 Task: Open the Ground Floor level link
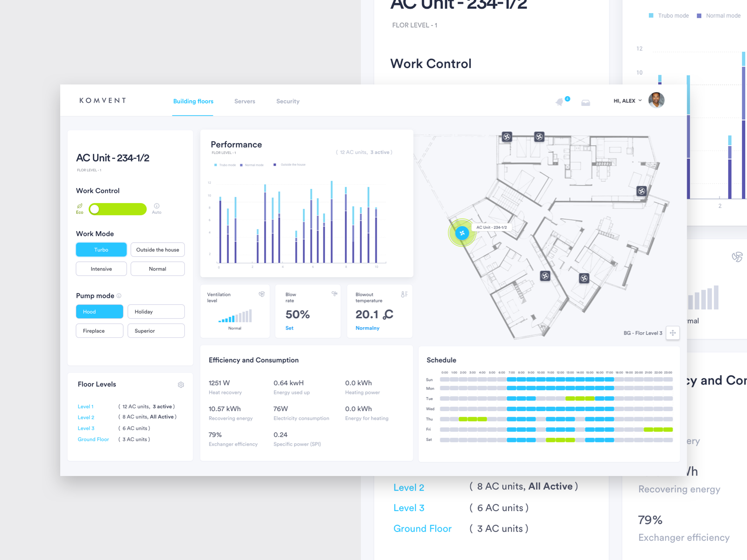(93, 439)
